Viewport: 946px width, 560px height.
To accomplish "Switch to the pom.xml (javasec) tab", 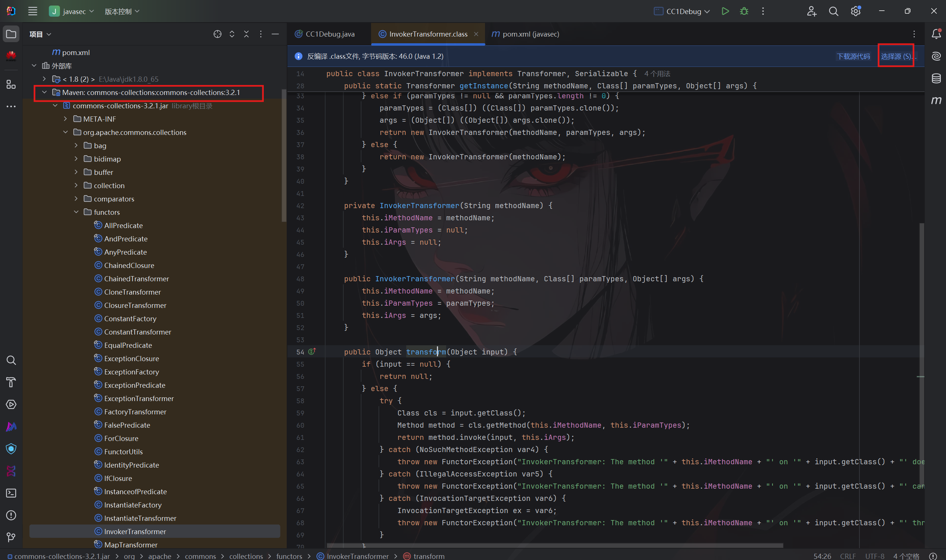I will (x=530, y=34).
